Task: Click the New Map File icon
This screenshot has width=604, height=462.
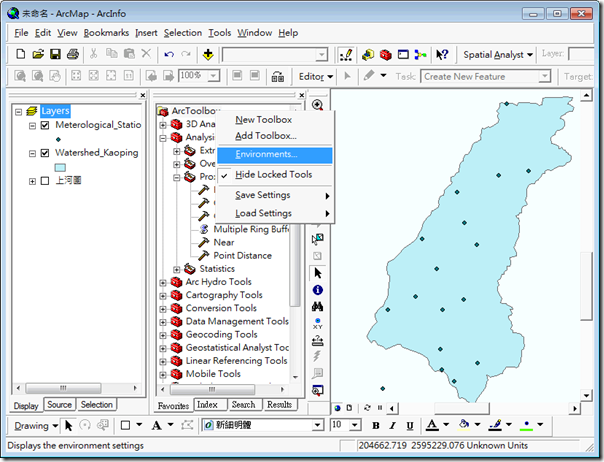Action: point(21,54)
